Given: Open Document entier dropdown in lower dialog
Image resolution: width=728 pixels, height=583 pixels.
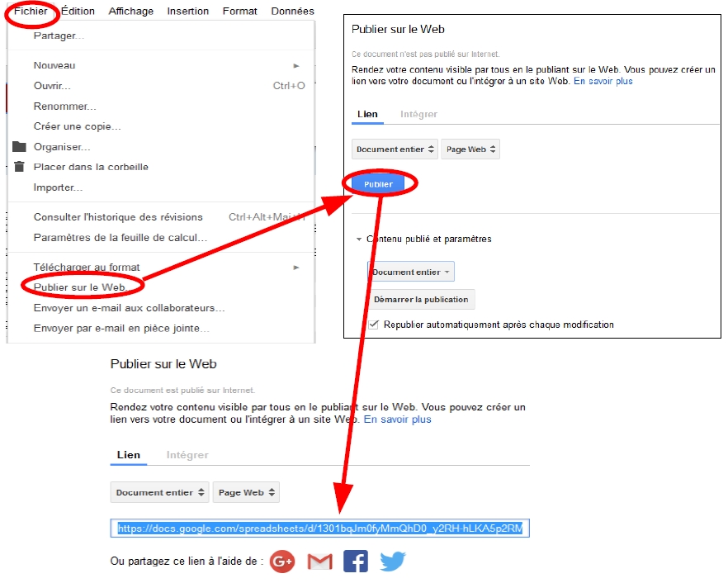Looking at the screenshot, I should tap(160, 492).
